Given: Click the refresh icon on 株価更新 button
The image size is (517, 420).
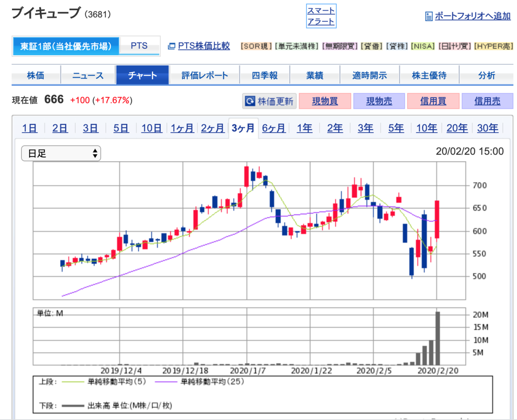Looking at the screenshot, I should [x=250, y=101].
